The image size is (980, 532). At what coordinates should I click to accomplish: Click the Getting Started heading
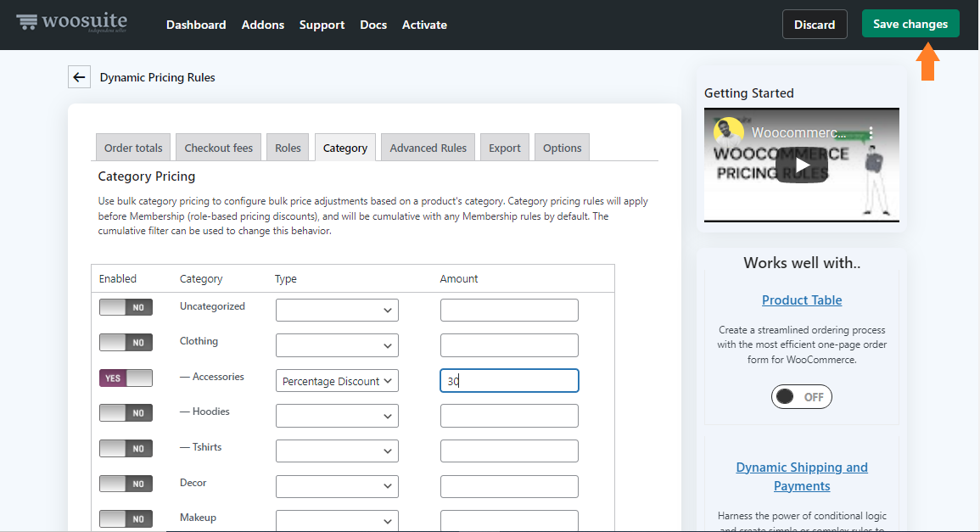tap(748, 93)
